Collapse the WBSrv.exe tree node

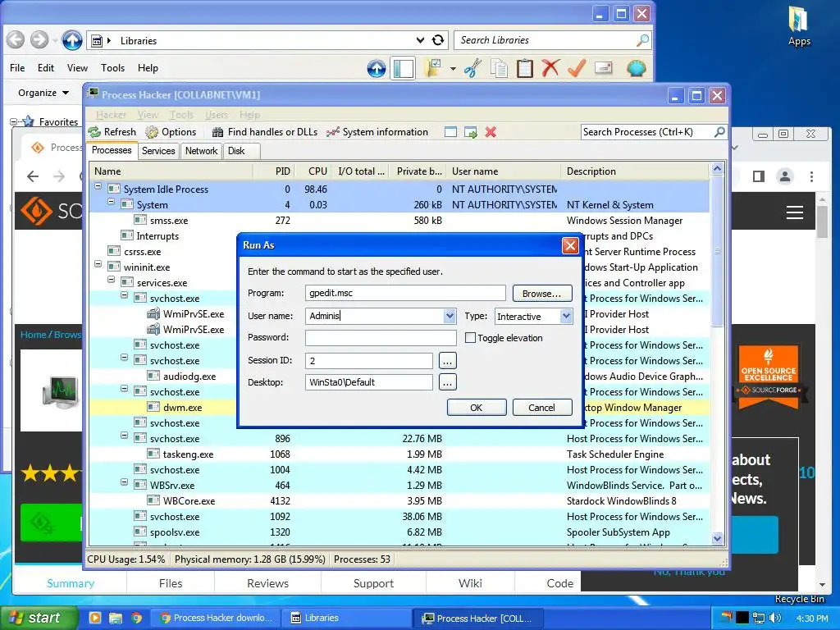pyautogui.click(x=125, y=482)
